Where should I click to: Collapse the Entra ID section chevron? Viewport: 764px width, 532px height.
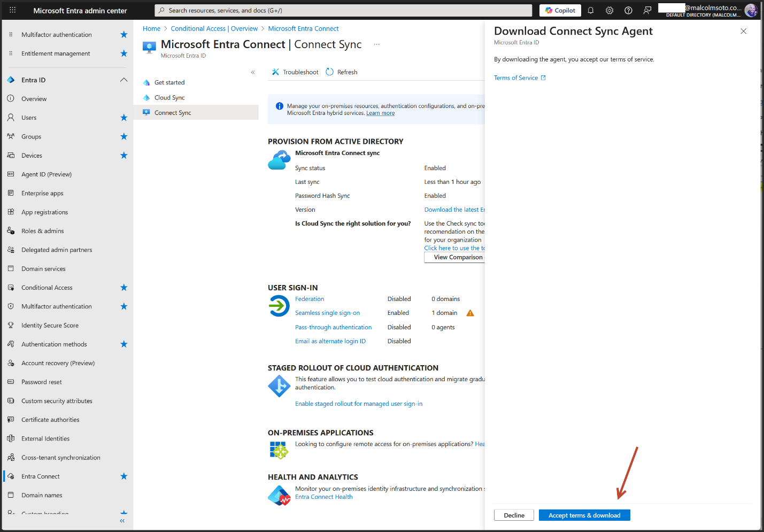pos(124,80)
